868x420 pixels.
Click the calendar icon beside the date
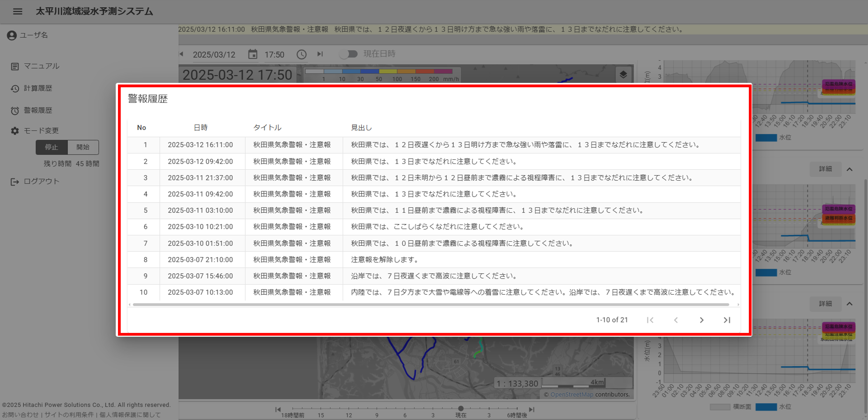tap(252, 54)
